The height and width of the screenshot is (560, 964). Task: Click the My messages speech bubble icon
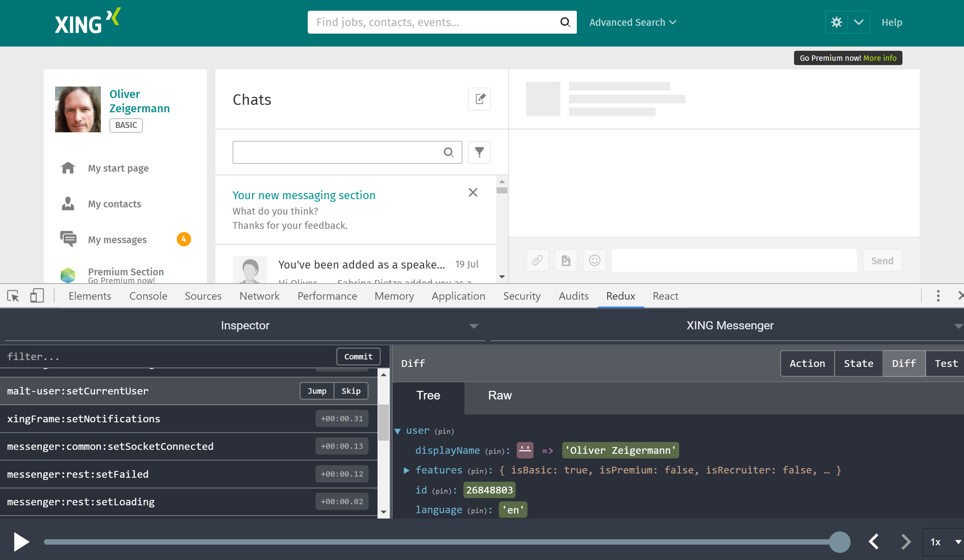(x=68, y=239)
